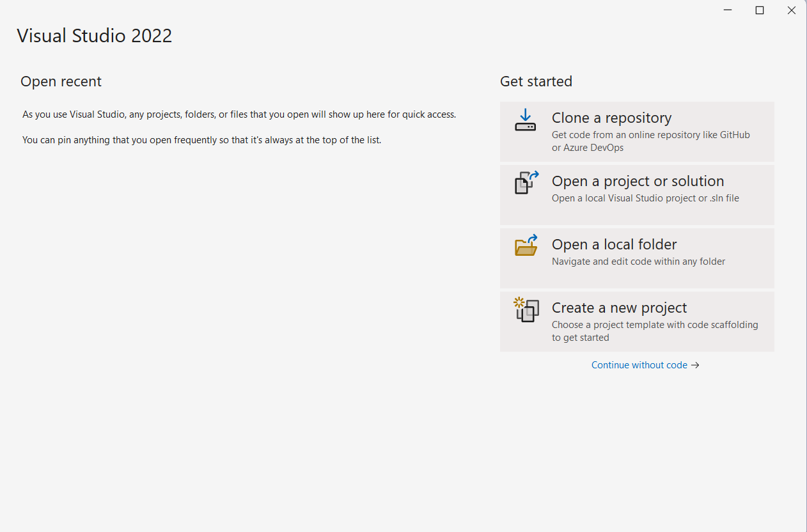Screen dimensions: 807x532
Task: Click the Continue without code link
Action: pos(639,364)
